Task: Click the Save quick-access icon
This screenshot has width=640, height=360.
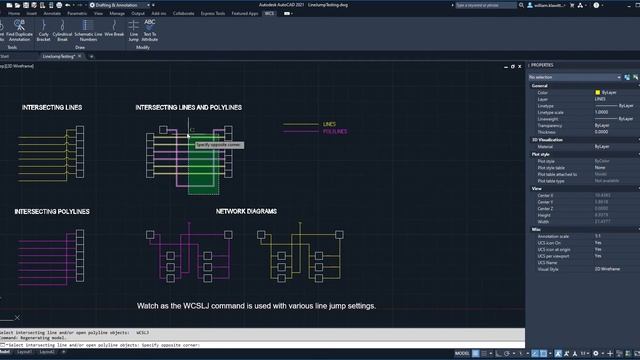Action: (26, 5)
